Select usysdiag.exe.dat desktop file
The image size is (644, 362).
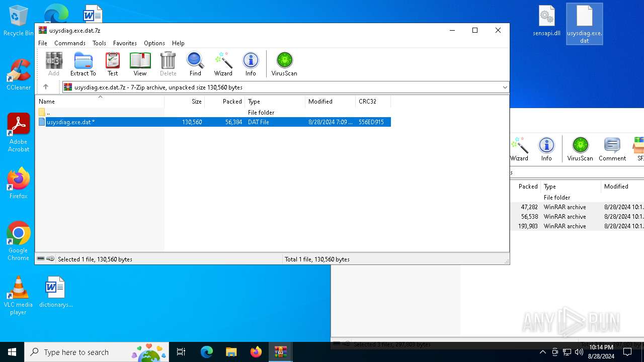(x=584, y=24)
